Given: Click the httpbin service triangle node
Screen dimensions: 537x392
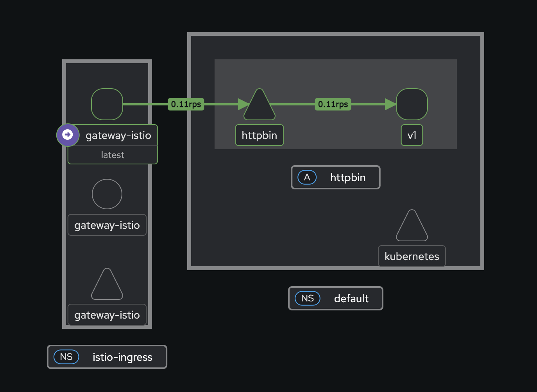Looking at the screenshot, I should pyautogui.click(x=260, y=107).
